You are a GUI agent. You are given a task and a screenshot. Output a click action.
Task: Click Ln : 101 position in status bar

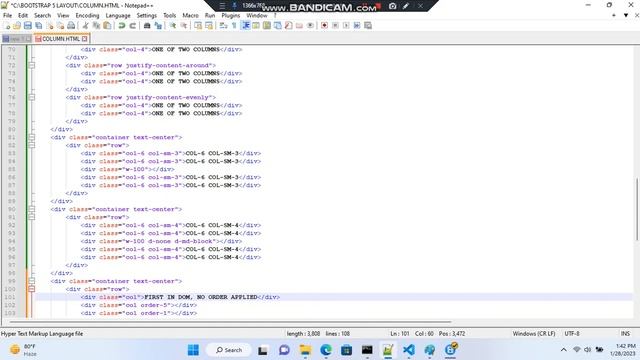pyautogui.click(x=400, y=333)
